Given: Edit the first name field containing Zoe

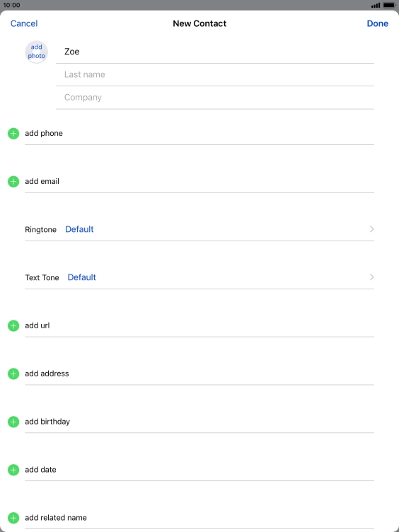Looking at the screenshot, I should (x=215, y=52).
